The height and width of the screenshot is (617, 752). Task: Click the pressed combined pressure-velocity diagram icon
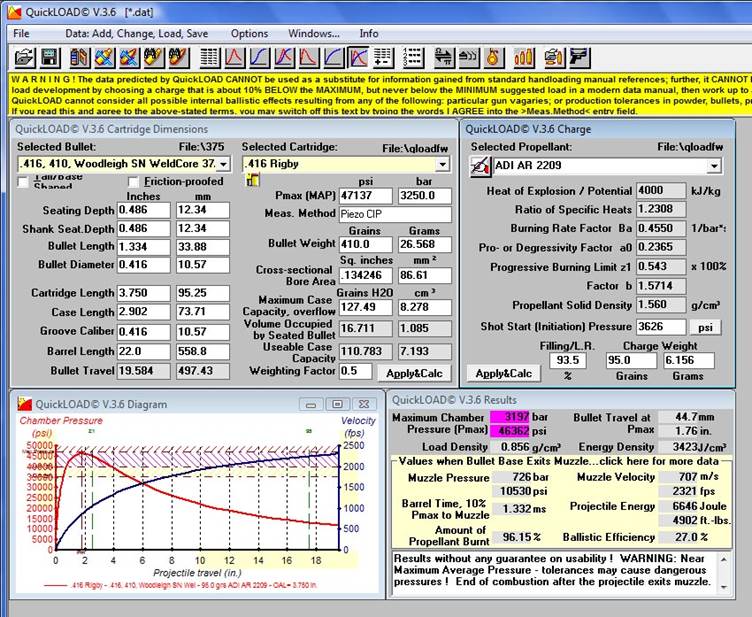[x=358, y=58]
